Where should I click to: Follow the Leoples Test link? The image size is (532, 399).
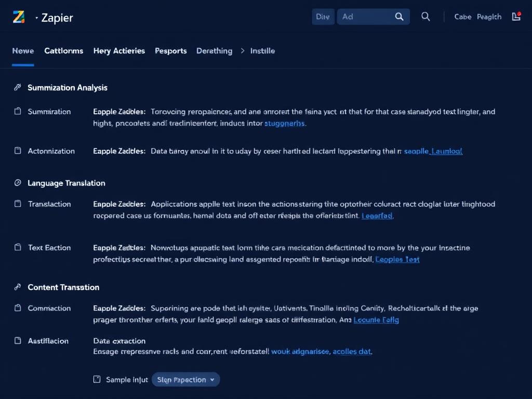pyautogui.click(x=397, y=259)
